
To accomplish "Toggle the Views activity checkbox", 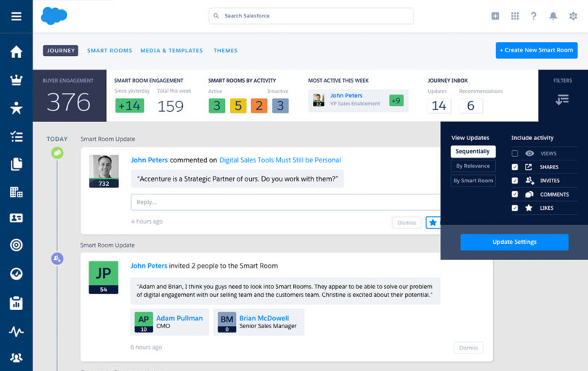I will (x=515, y=153).
